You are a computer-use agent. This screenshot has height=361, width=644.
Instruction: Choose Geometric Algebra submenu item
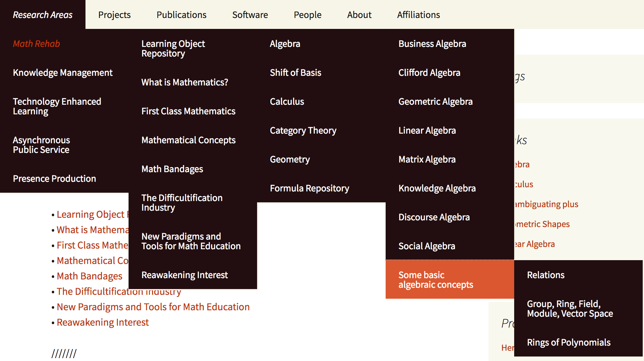[435, 101]
